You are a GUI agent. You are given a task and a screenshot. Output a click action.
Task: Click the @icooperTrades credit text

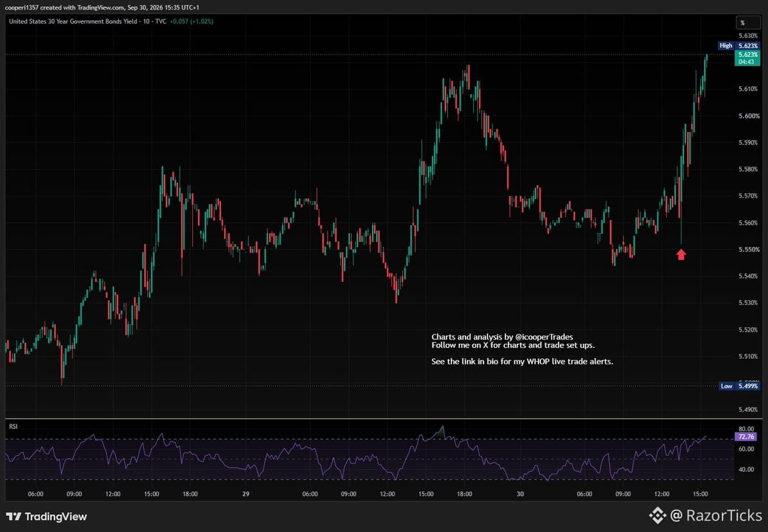[544, 337]
